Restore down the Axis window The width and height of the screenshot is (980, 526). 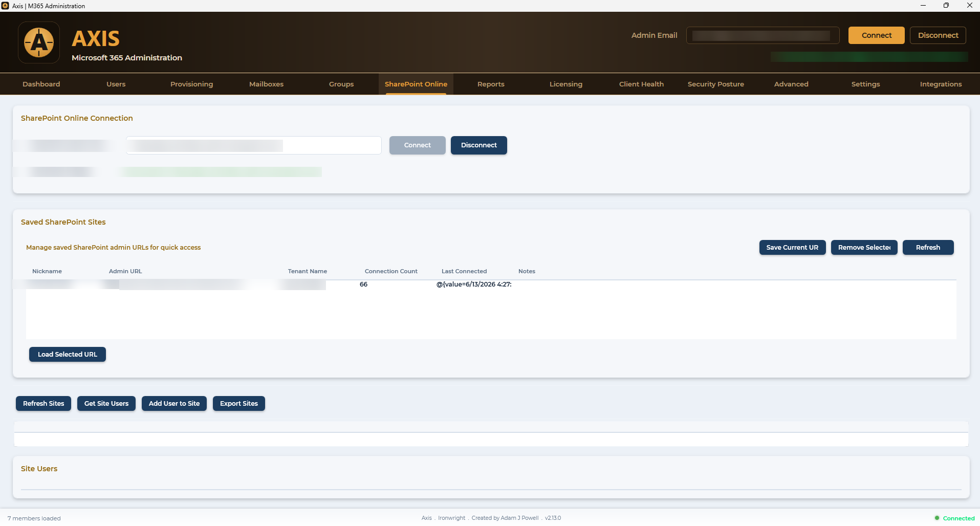pyautogui.click(x=946, y=6)
